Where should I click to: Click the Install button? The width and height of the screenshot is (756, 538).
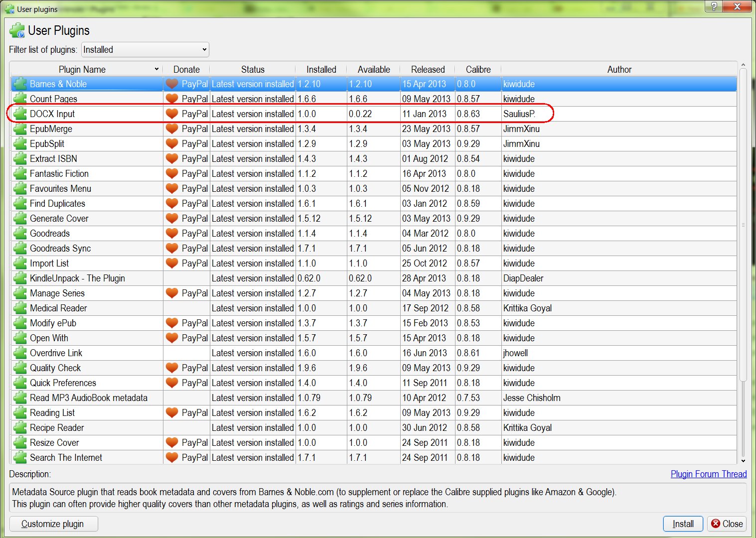click(x=683, y=524)
